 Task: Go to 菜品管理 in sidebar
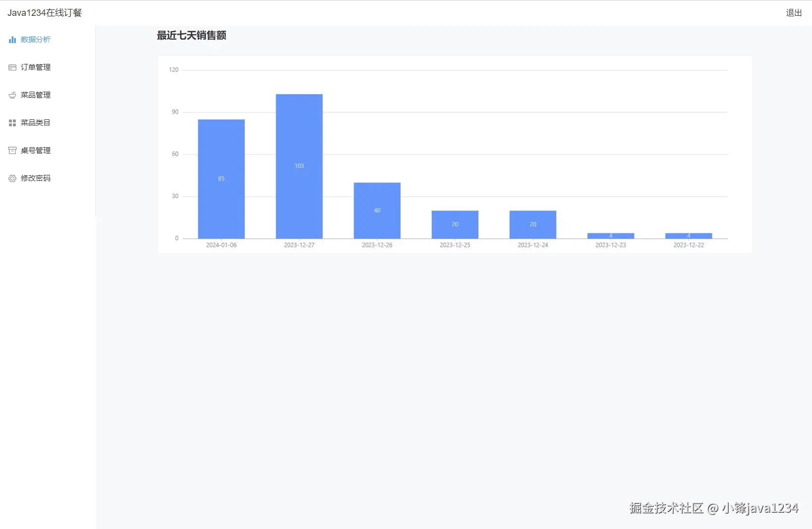tap(48, 95)
